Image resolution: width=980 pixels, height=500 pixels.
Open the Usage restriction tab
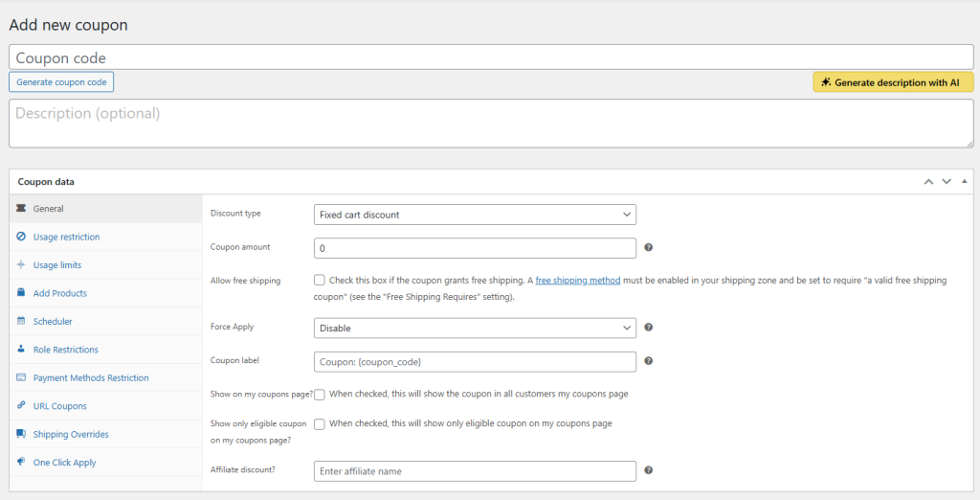click(x=105, y=237)
